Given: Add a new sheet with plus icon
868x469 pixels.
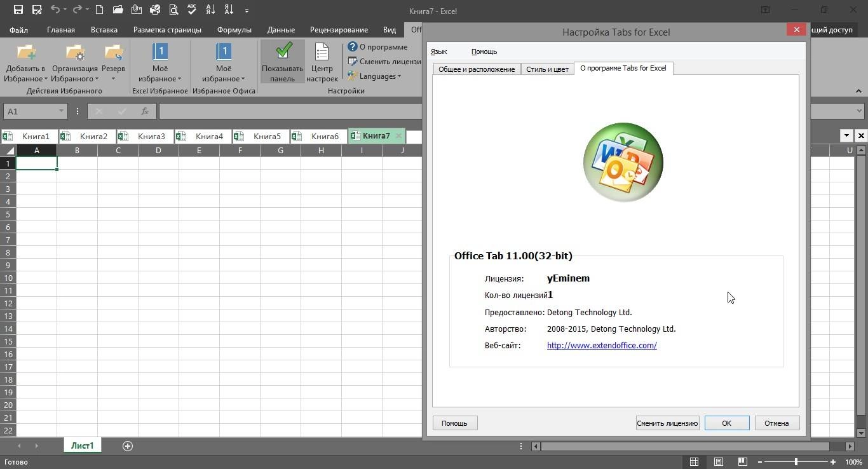Looking at the screenshot, I should pos(128,446).
